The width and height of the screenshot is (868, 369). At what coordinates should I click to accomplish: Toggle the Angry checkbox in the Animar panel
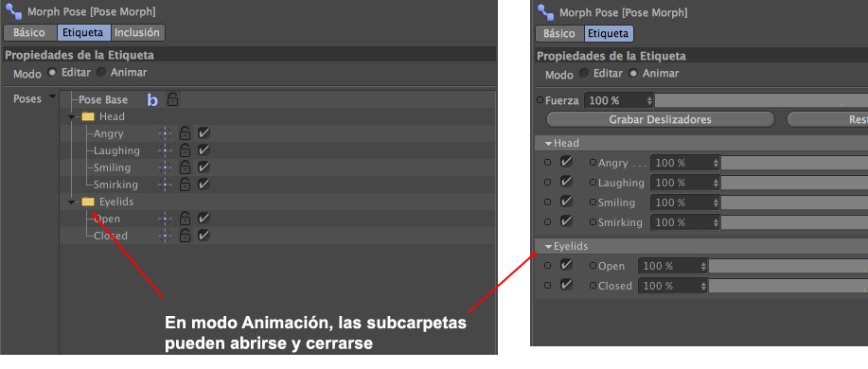pyautogui.click(x=566, y=162)
